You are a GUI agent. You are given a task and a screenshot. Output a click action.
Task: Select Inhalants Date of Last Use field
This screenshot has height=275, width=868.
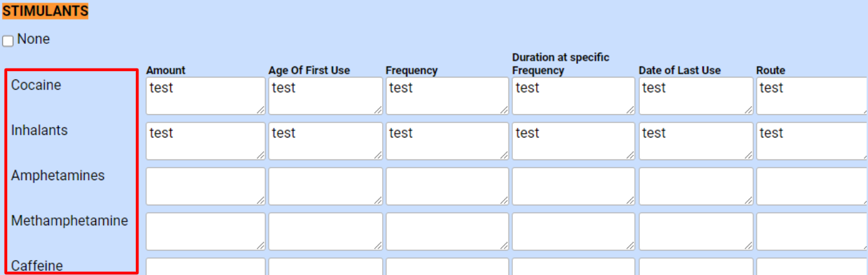coord(696,141)
